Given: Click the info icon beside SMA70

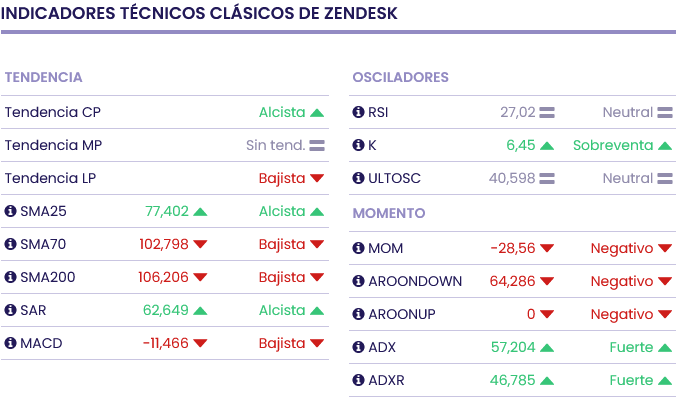Looking at the screenshot, I should coord(11,245).
